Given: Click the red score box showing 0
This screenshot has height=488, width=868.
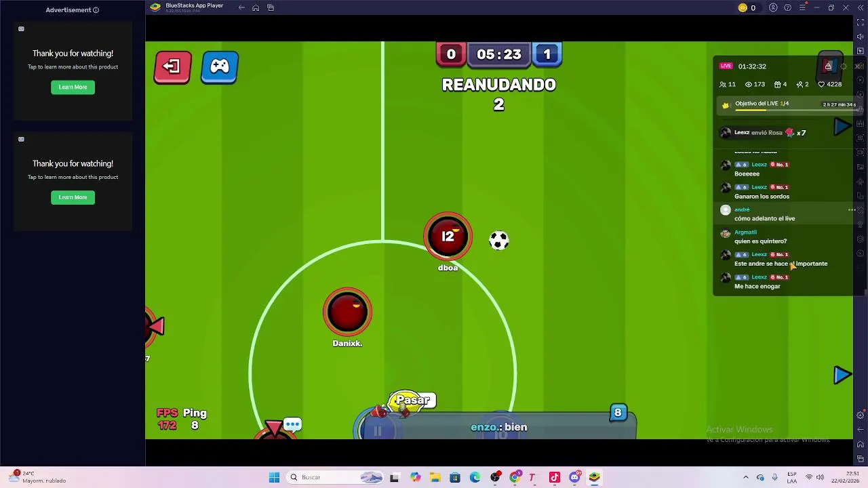Looking at the screenshot, I should 451,54.
